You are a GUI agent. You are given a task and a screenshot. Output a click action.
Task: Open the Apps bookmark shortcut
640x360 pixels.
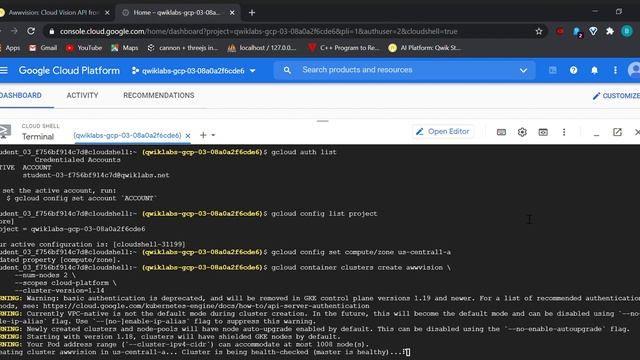coord(10,48)
